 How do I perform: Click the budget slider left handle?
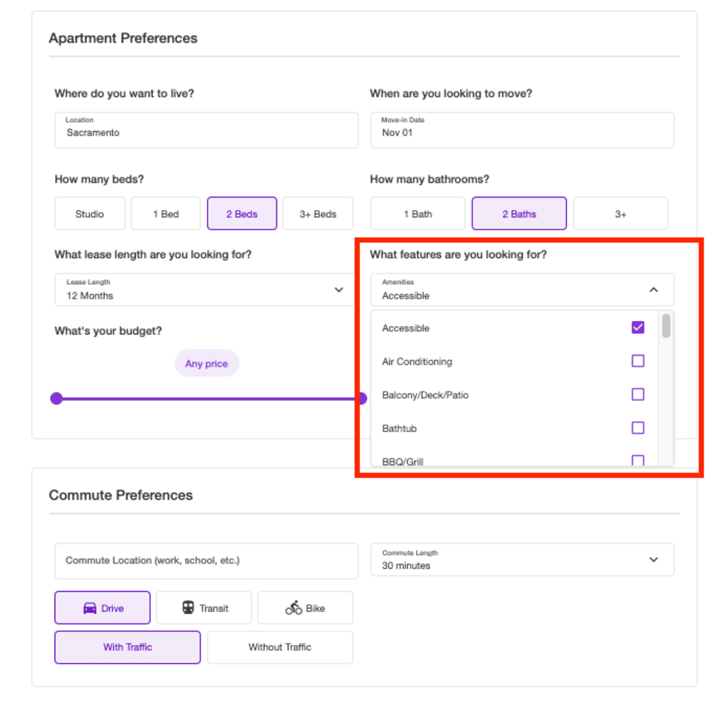pos(56,398)
